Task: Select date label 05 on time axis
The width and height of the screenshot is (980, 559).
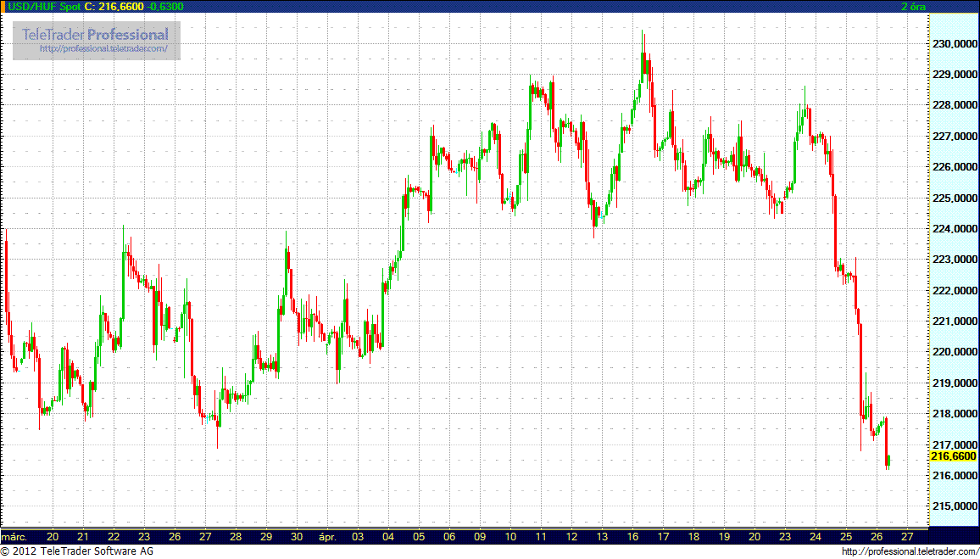Action: [x=419, y=537]
